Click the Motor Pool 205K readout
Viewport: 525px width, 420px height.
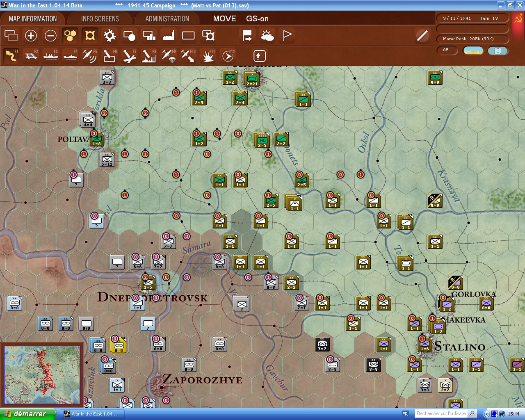(x=472, y=39)
